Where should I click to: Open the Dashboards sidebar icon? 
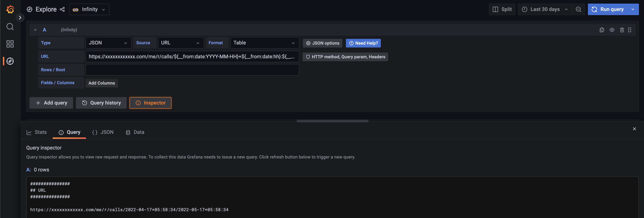point(10,44)
